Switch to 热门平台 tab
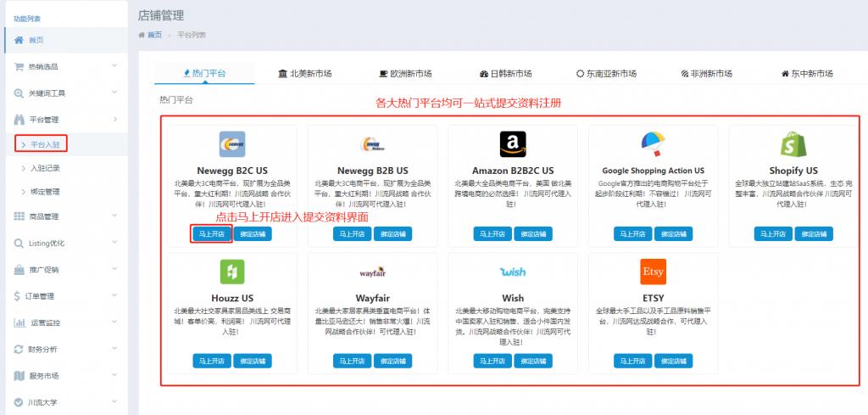 (204, 73)
